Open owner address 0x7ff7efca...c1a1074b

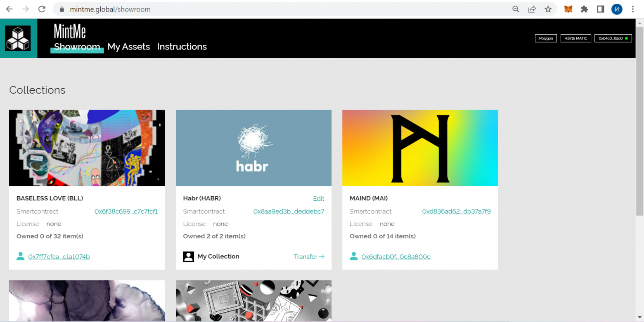[59, 257]
